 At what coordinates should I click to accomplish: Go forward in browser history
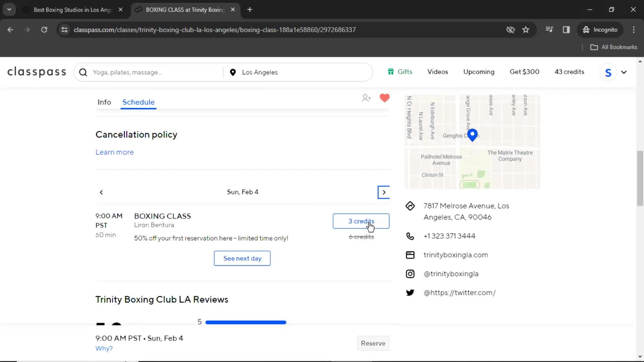tap(27, 30)
